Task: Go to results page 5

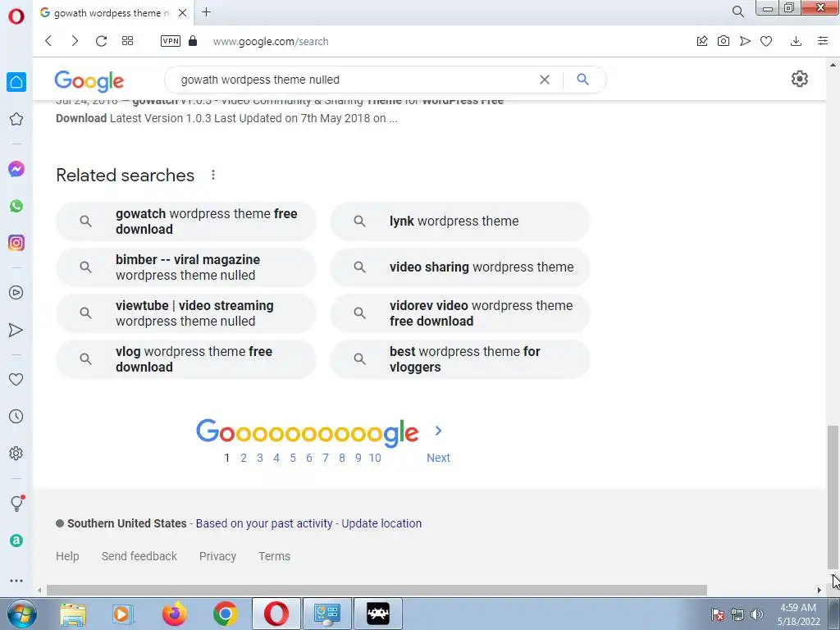Action: pyautogui.click(x=293, y=458)
